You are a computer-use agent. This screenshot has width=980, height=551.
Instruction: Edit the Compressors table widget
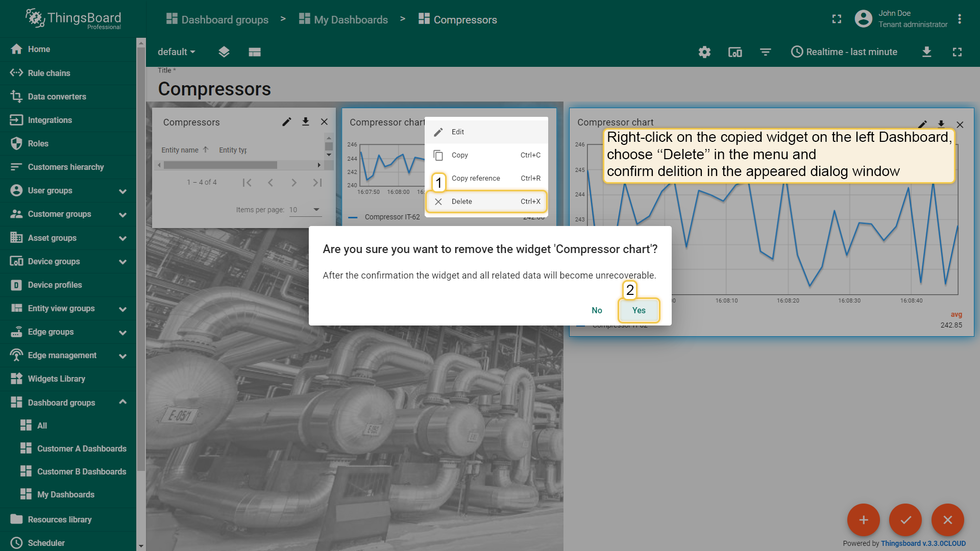286,121
